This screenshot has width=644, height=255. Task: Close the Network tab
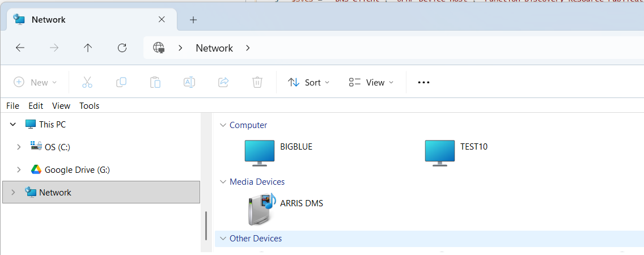tap(162, 19)
